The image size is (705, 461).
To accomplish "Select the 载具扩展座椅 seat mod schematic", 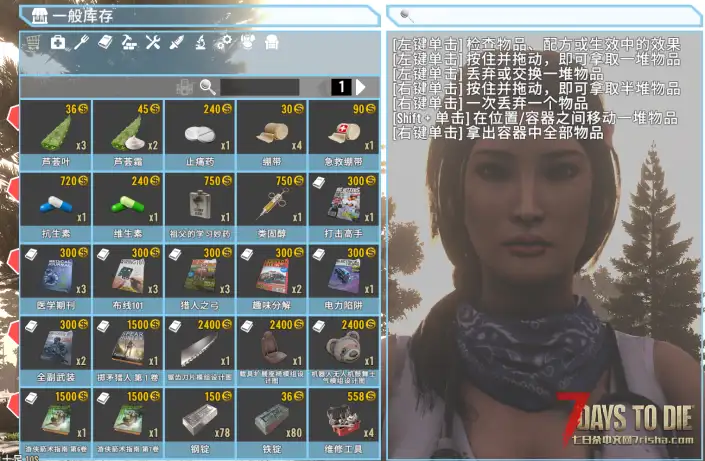I will tap(272, 351).
